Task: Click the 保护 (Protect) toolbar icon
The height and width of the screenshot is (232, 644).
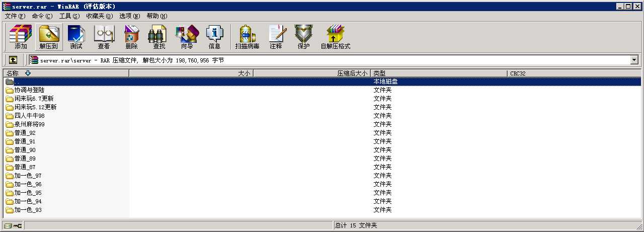Action: point(303,37)
